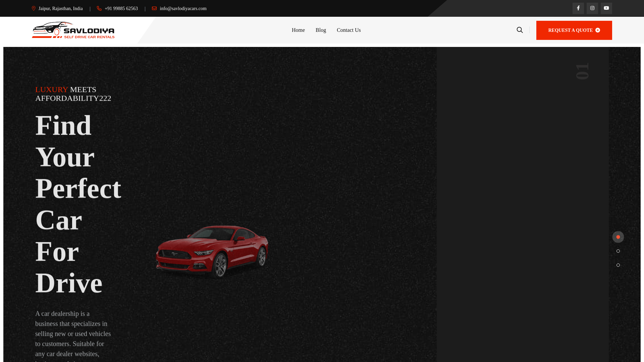This screenshot has height=362, width=644.
Task: Go to the Home menu item
Action: pyautogui.click(x=298, y=30)
